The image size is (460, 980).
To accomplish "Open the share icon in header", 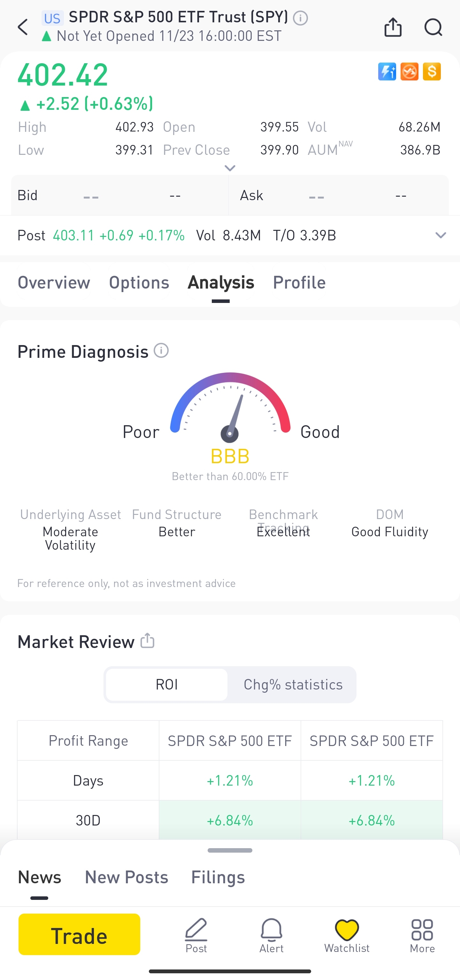I will click(x=393, y=27).
